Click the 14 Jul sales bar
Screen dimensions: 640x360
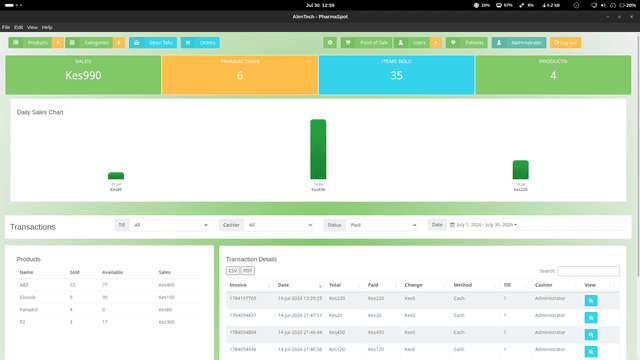[x=318, y=149]
